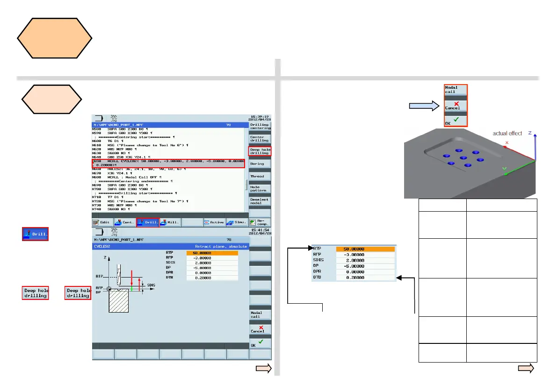
Task: Choose the Drill. softkey in editor bottom bar
Action: 148,222
